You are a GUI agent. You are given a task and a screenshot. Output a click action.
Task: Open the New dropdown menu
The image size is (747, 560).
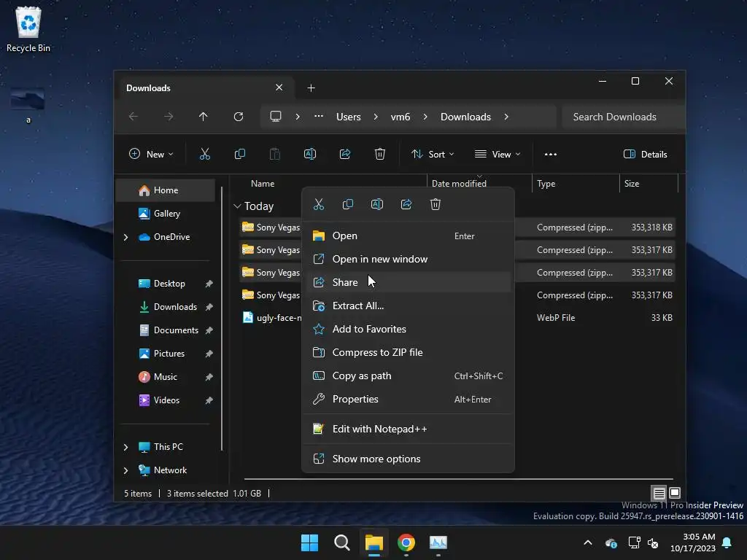click(151, 154)
